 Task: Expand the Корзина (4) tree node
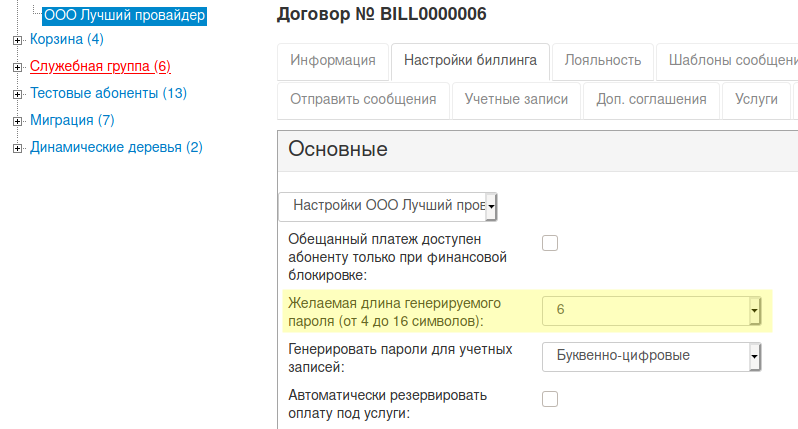17,40
